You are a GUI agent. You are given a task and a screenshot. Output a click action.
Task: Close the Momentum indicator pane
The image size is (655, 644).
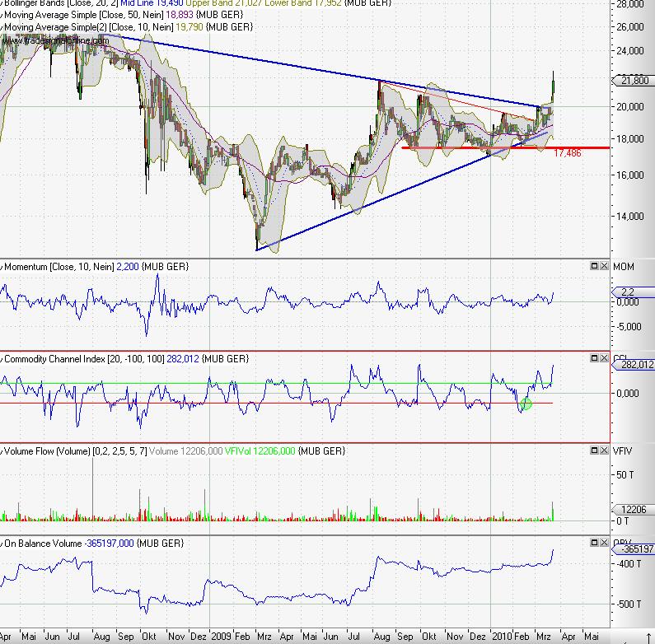coord(606,266)
